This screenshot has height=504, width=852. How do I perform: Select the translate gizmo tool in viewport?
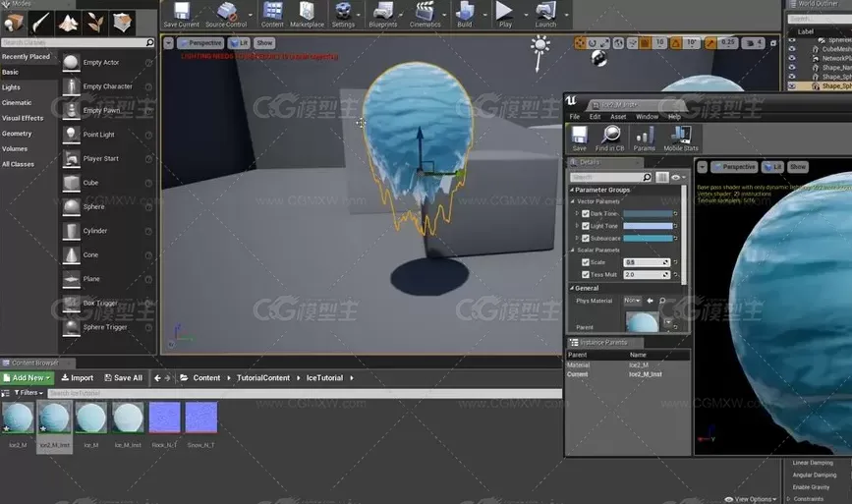581,43
